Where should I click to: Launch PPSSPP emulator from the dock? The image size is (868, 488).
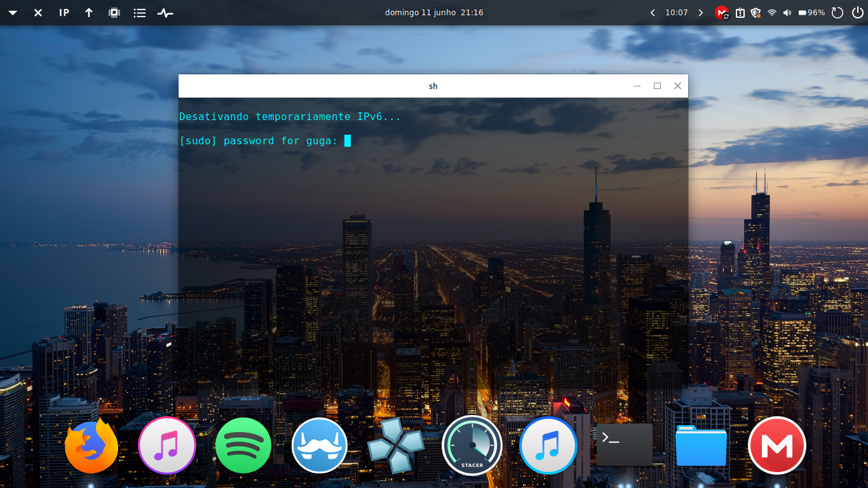396,445
